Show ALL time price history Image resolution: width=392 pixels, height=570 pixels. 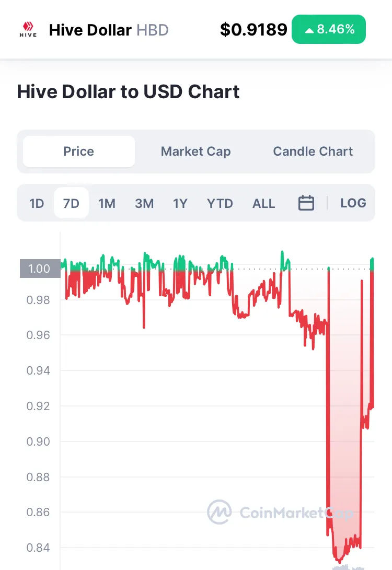(x=263, y=203)
